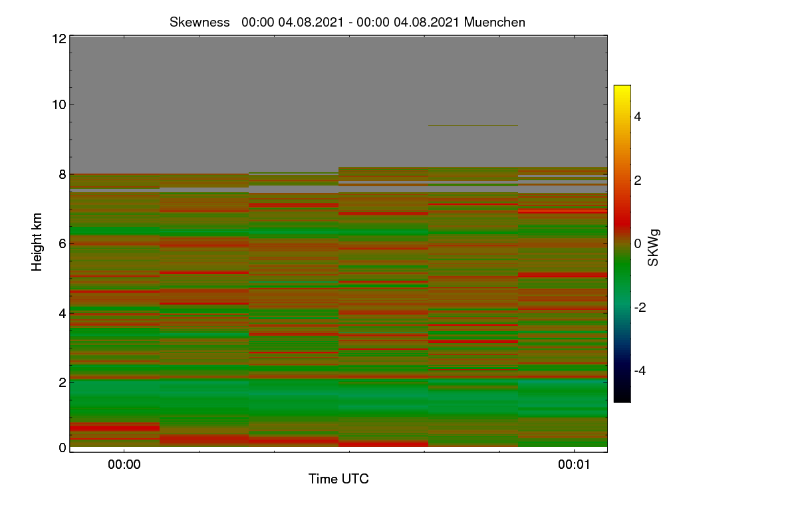
Task: Click the Time UTC axis label
Action: (x=338, y=479)
